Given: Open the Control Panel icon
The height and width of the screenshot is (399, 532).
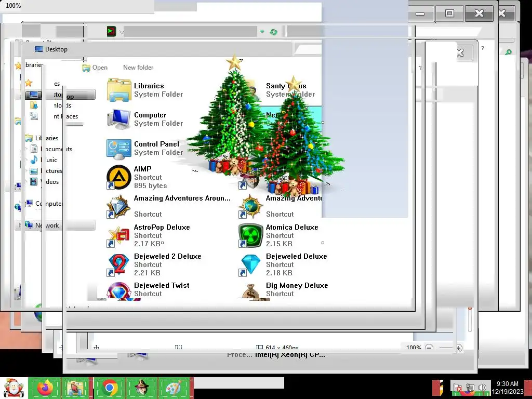Looking at the screenshot, I should point(119,149).
